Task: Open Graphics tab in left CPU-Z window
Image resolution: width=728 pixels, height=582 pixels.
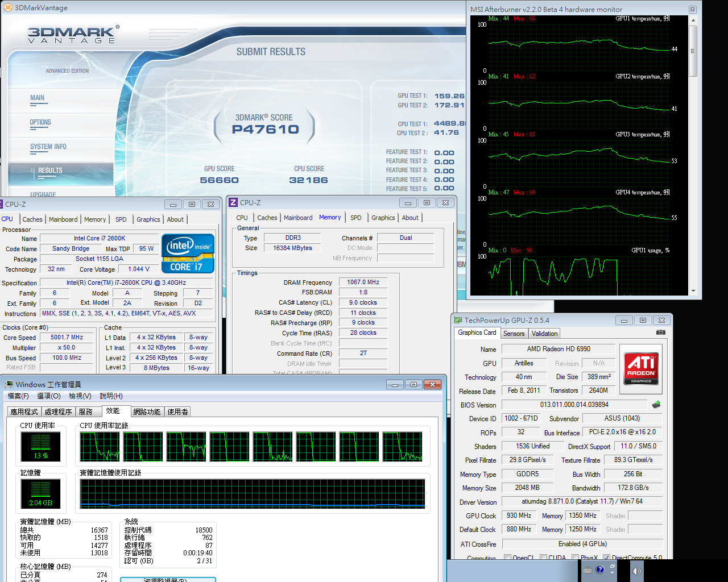Action: coord(148,219)
